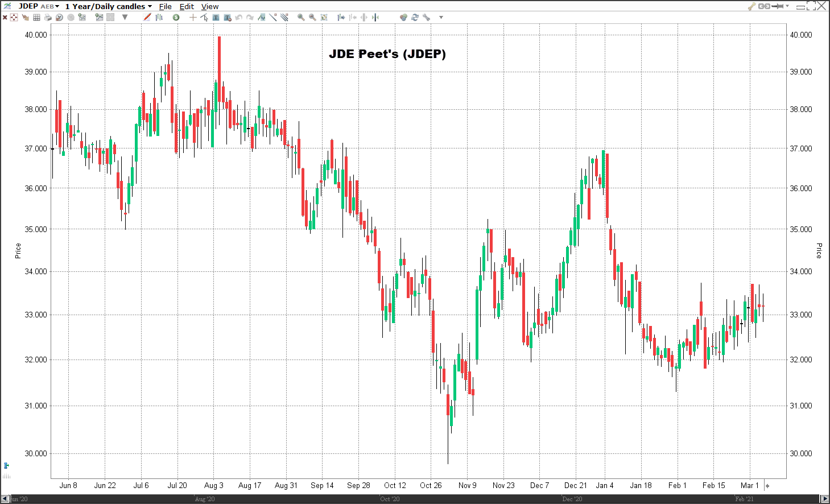Click the Nov 9 date axis label
Screen dimensions: 830x504
tap(468, 485)
